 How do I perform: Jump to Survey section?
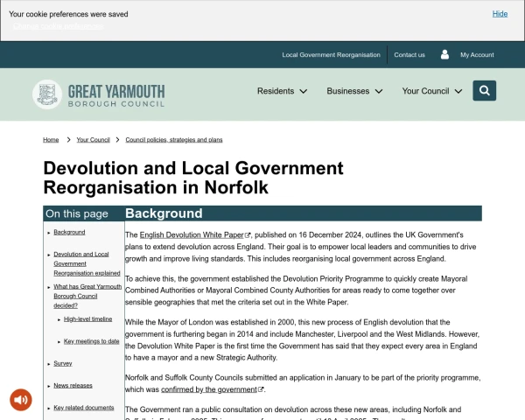[x=63, y=363]
